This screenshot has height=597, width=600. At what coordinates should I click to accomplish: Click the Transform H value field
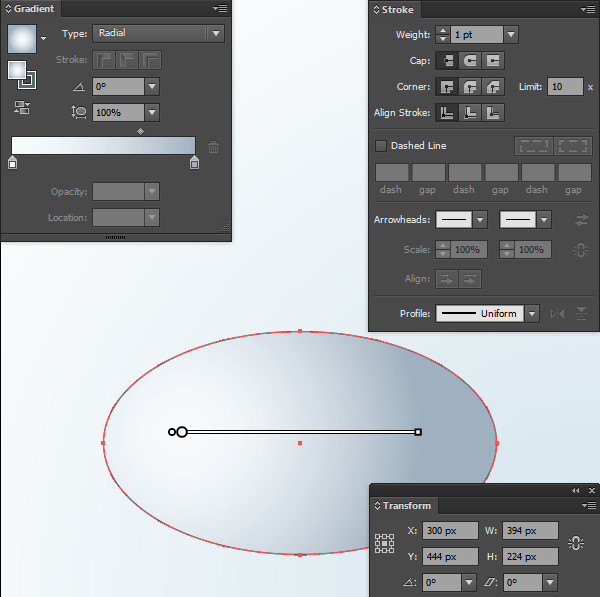(x=530, y=556)
